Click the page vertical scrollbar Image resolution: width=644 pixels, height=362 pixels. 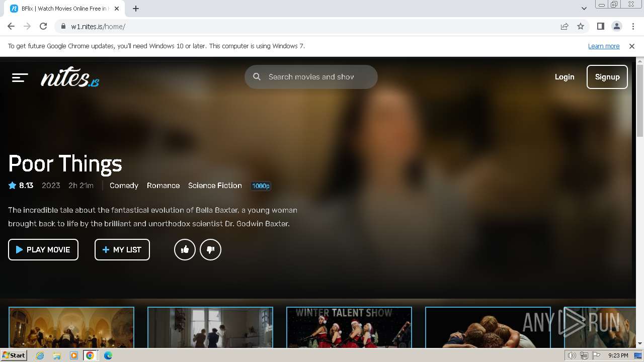coord(640,101)
